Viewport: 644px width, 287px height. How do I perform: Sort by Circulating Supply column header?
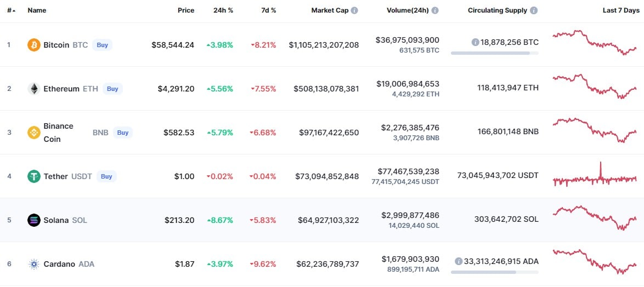coord(498,10)
